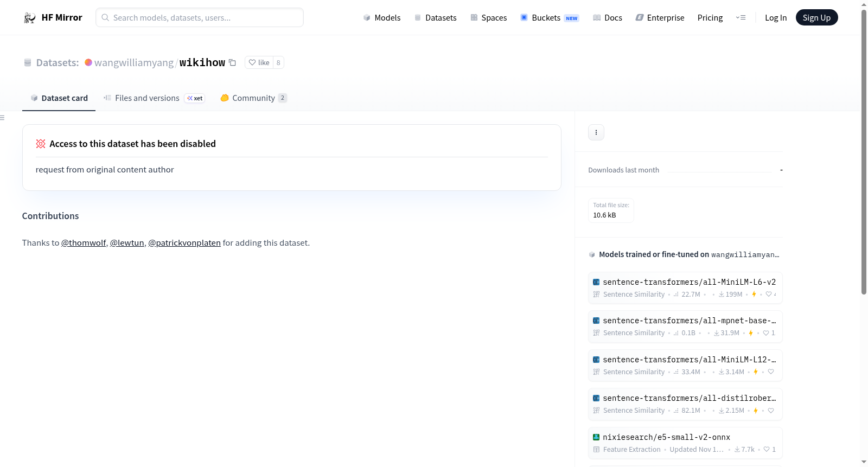Viewport: 868px width, 467px height.
Task: Open Buckets in the top navigation
Action: coord(550,18)
